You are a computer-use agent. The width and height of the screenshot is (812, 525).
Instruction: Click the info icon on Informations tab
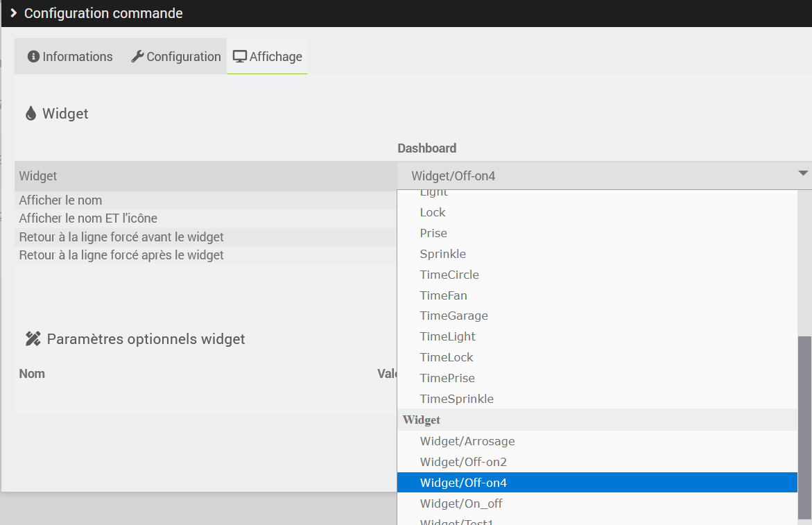click(x=33, y=57)
